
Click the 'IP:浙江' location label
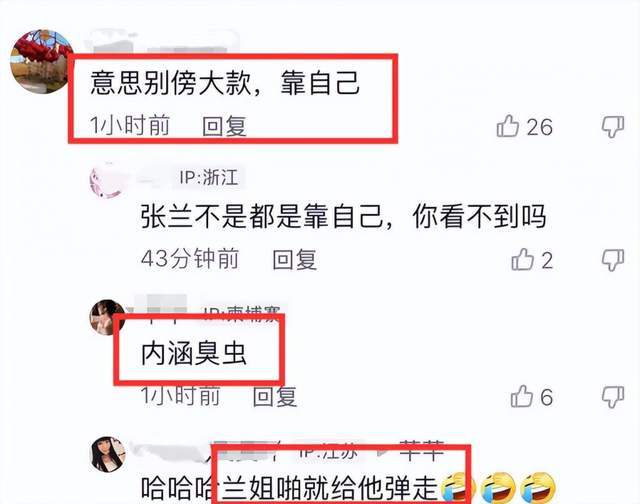coord(209,178)
